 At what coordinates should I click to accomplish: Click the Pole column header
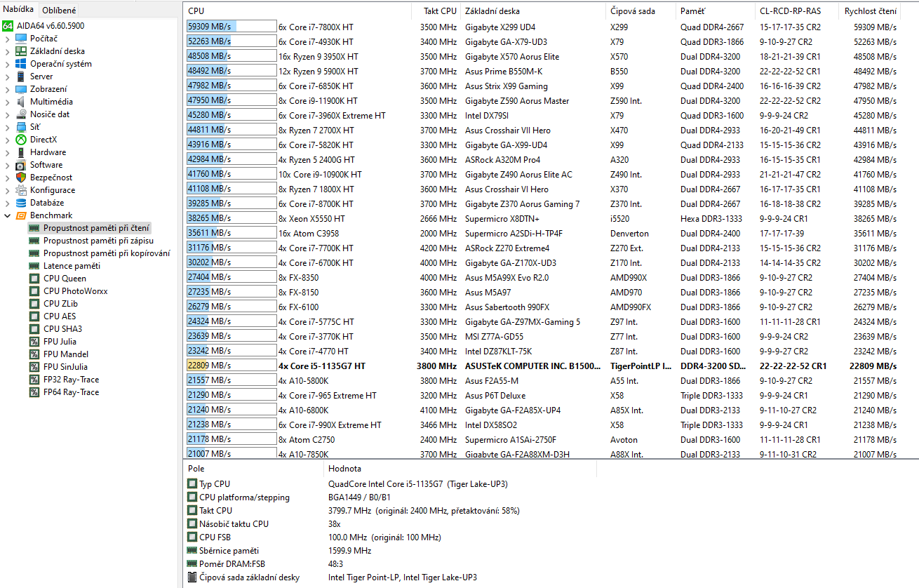(253, 468)
